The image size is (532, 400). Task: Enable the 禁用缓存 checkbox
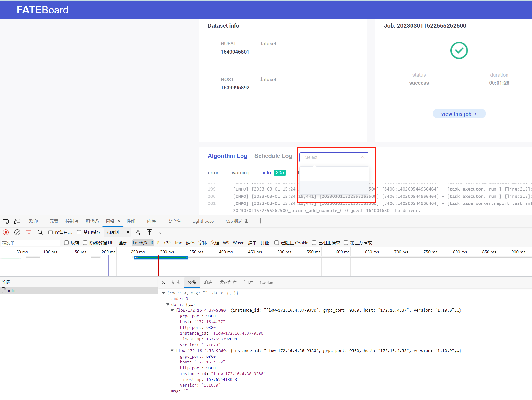click(79, 232)
